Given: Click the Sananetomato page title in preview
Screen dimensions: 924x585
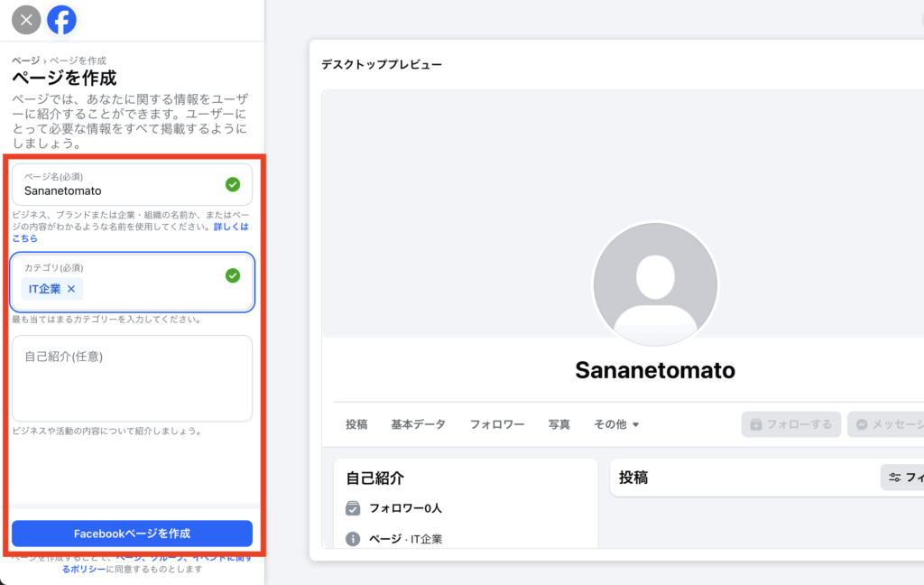Looking at the screenshot, I should tap(655, 370).
